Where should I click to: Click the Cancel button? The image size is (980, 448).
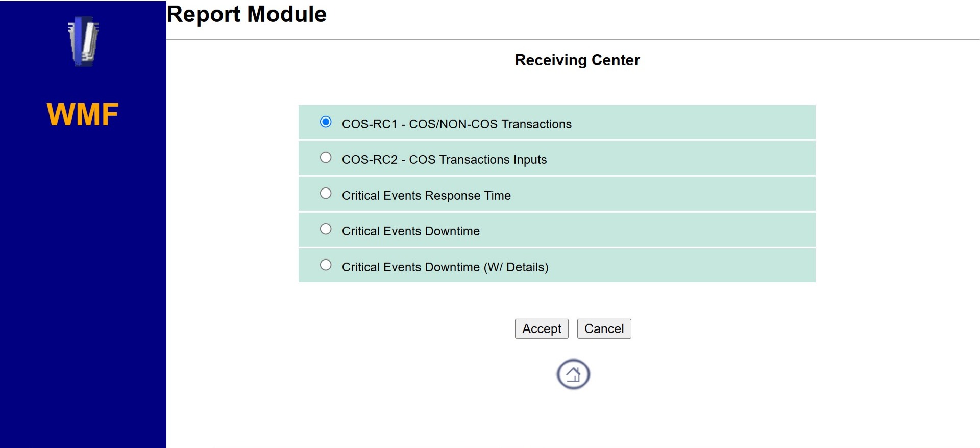pyautogui.click(x=604, y=328)
